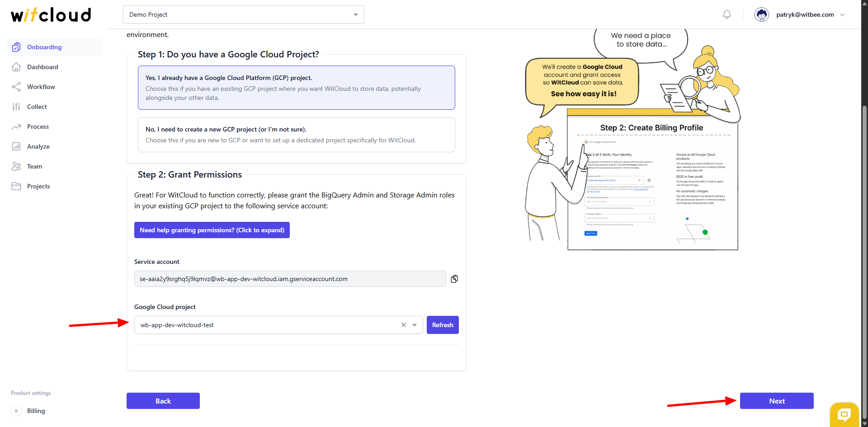Go to Billing settings
The width and height of the screenshot is (868, 427).
[x=36, y=411]
